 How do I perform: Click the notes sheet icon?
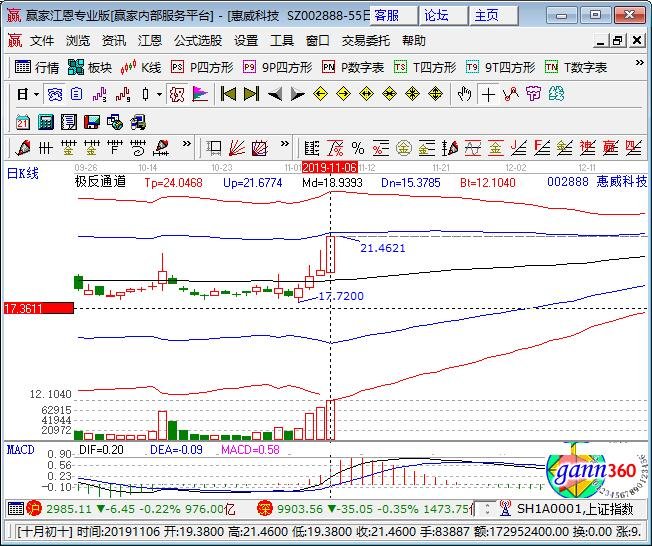(x=69, y=122)
